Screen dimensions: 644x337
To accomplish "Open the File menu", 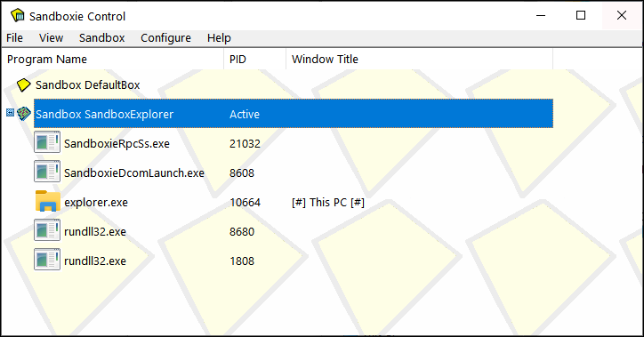I will pyautogui.click(x=14, y=37).
